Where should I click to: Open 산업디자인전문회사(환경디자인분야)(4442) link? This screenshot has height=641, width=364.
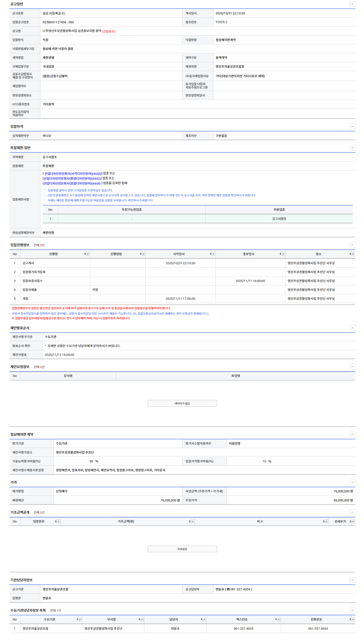[72, 179]
